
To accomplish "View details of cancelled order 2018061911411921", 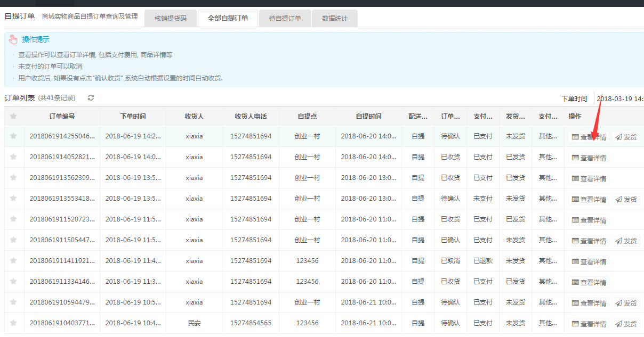I will click(x=589, y=261).
